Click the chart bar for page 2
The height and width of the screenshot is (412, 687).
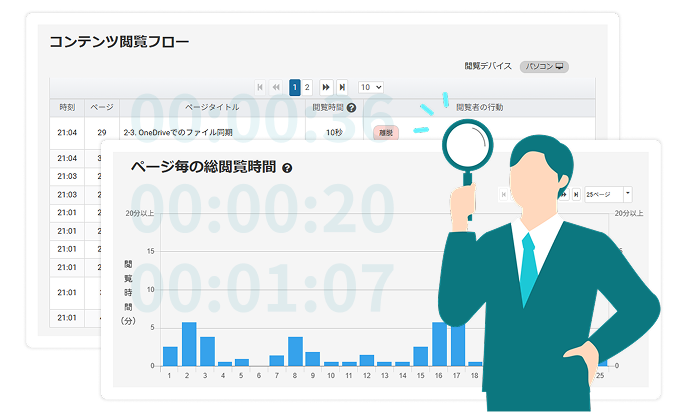[189, 344]
